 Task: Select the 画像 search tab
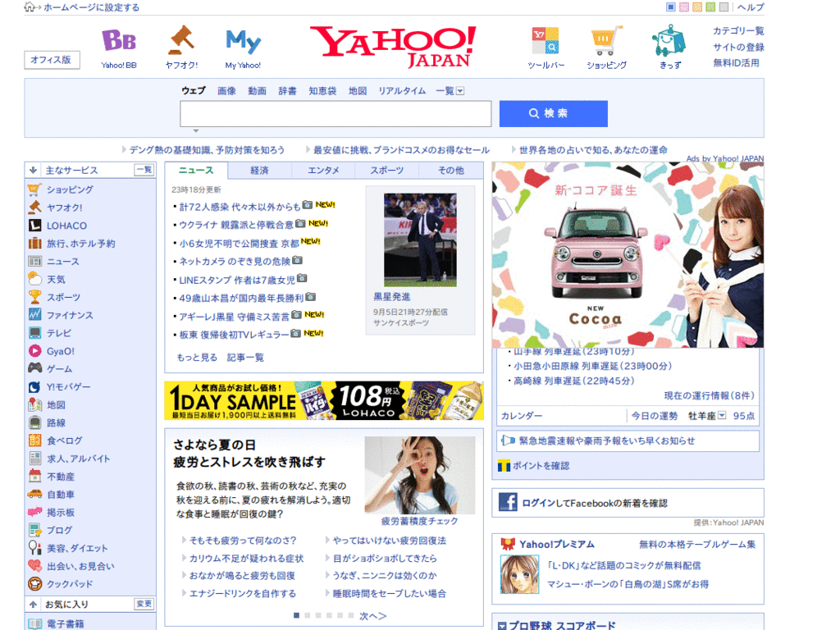click(226, 91)
